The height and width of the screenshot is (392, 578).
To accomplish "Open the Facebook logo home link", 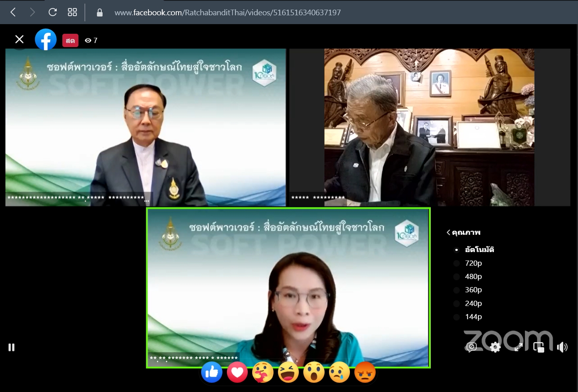I will (x=45, y=40).
